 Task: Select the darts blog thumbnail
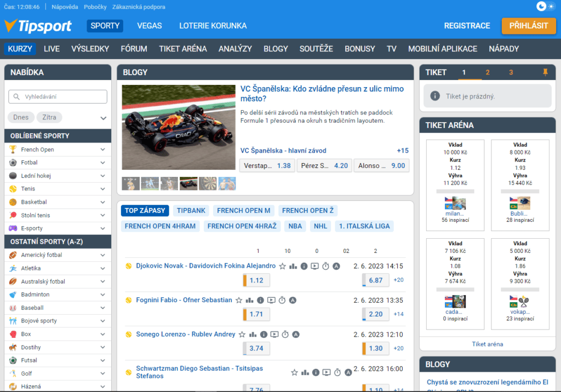coord(208,183)
